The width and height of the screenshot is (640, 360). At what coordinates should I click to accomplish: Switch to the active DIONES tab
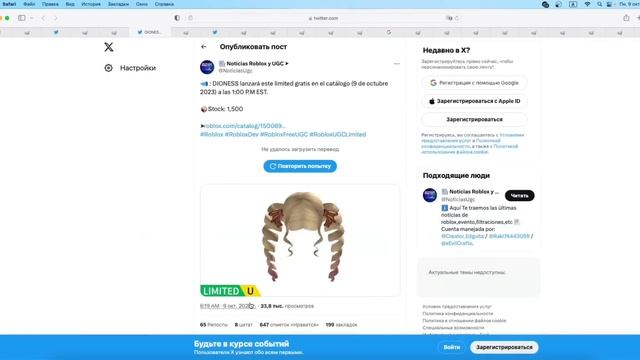click(150, 32)
